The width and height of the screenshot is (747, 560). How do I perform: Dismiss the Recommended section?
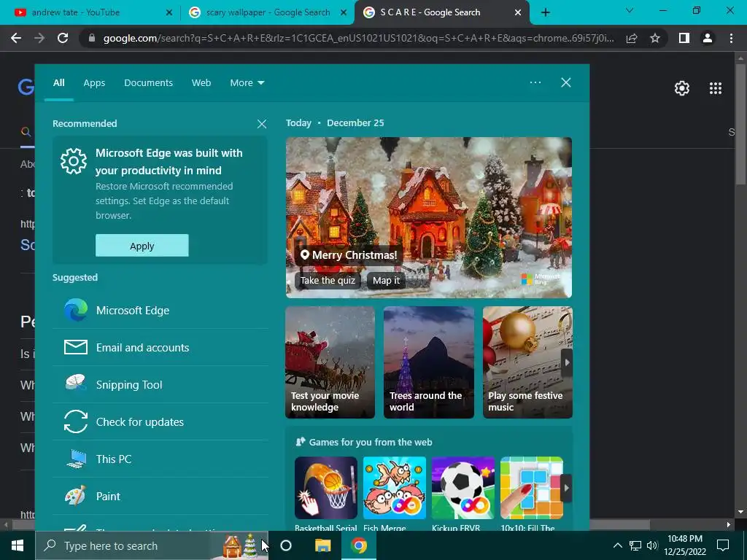pyautogui.click(x=262, y=124)
